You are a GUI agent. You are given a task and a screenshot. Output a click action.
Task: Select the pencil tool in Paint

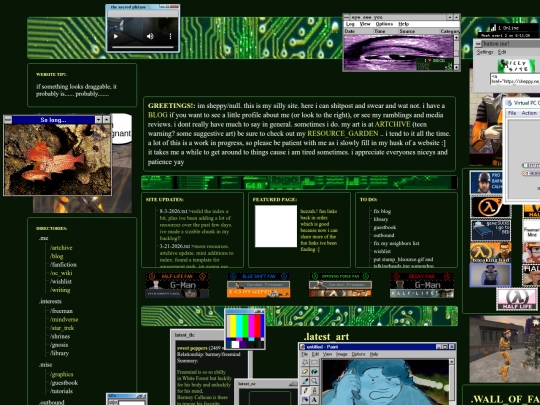click(305, 390)
